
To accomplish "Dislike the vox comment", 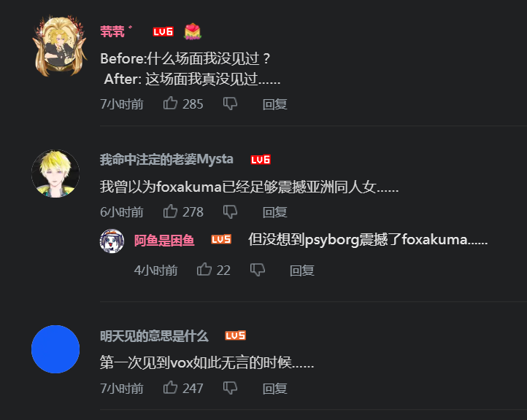I will (x=230, y=388).
